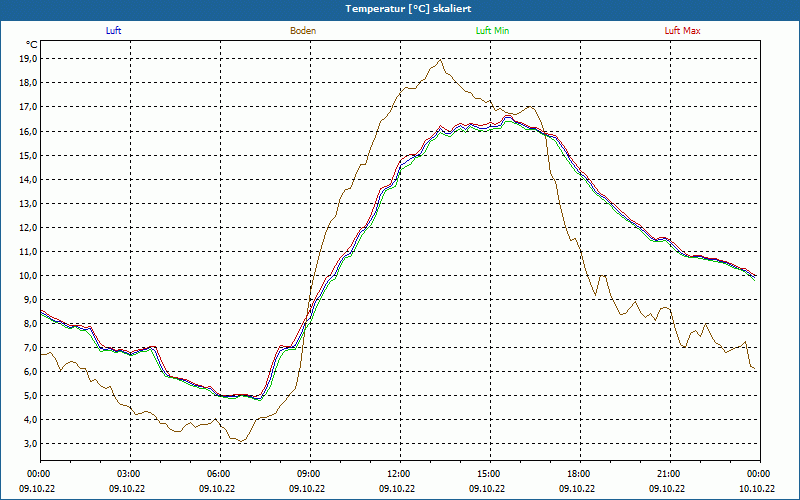Viewport: 800px width, 500px height.
Task: Click the "13,0" y-axis value
Action: pos(29,204)
